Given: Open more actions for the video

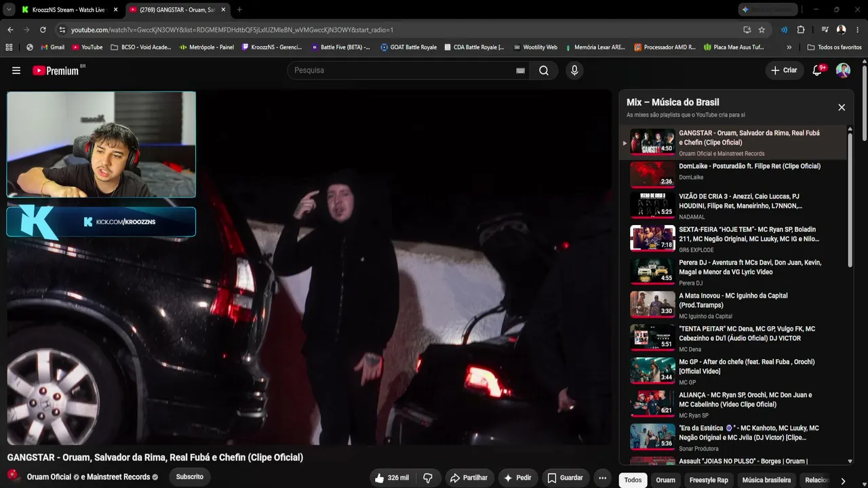Looking at the screenshot, I should coord(602,478).
